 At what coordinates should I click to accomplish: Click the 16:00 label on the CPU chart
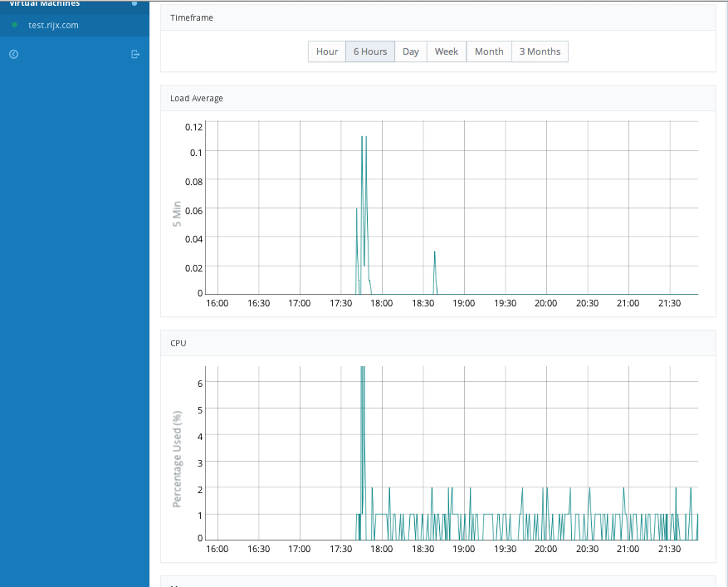[x=217, y=549]
